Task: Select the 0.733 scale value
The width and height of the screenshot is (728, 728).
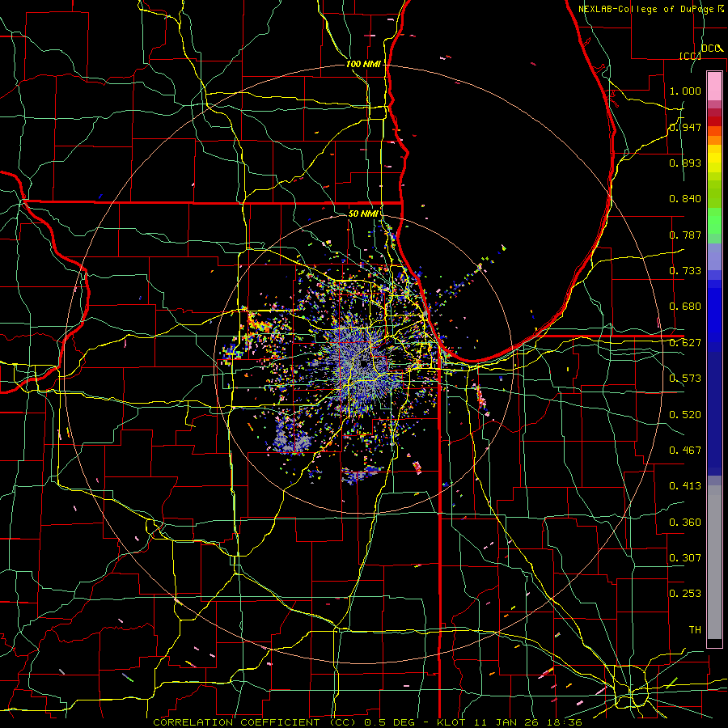Action: click(x=685, y=271)
